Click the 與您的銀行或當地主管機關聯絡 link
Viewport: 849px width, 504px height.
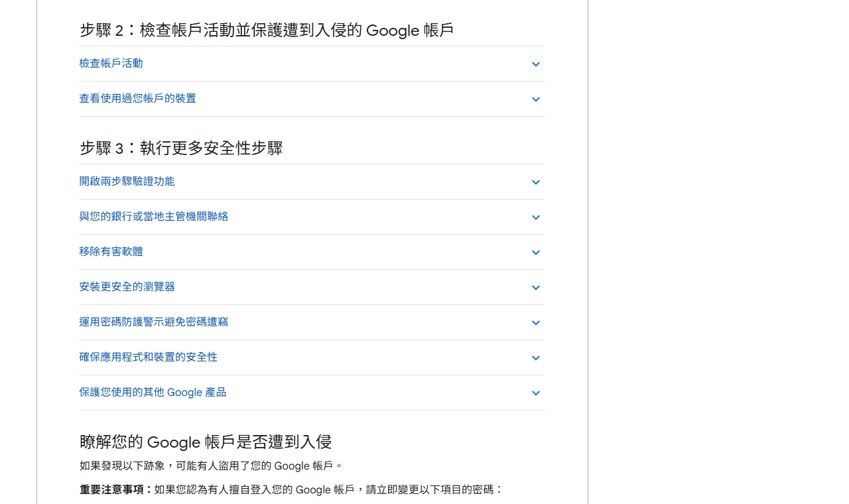[153, 216]
